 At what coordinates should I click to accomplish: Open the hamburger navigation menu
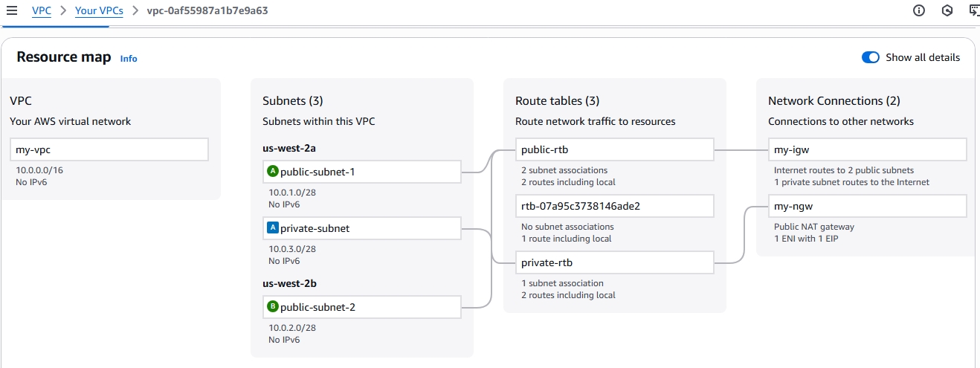click(11, 11)
